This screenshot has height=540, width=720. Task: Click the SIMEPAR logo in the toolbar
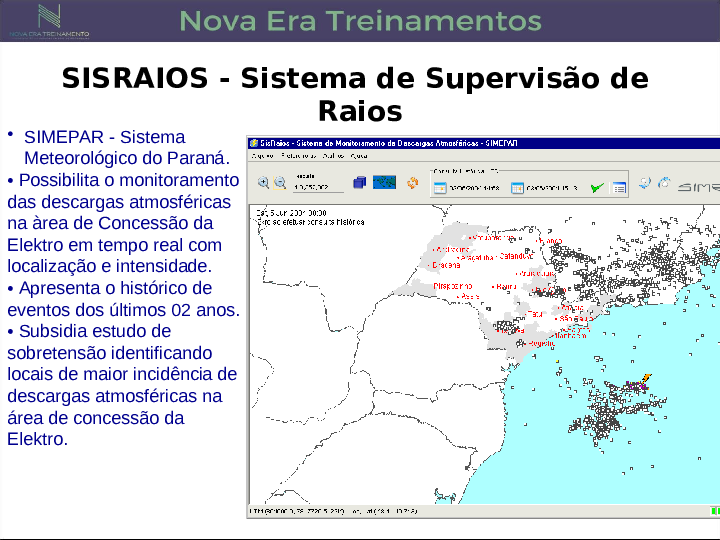coord(699,187)
